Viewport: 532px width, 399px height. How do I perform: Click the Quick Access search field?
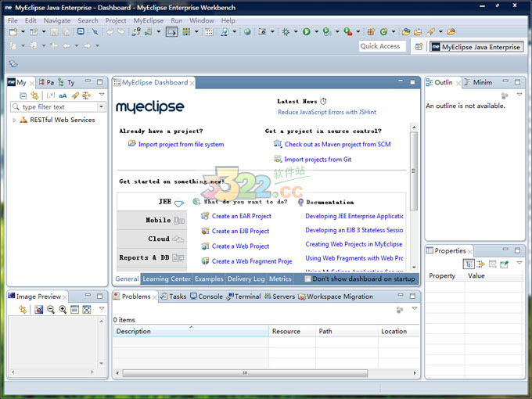pos(381,47)
